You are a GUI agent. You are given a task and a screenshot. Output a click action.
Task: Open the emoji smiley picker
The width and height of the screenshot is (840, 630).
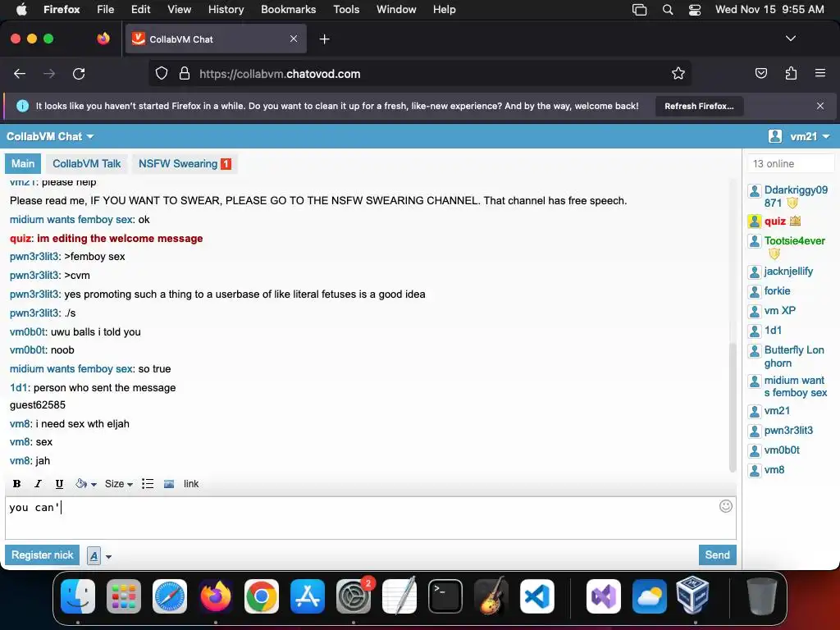[x=725, y=506]
